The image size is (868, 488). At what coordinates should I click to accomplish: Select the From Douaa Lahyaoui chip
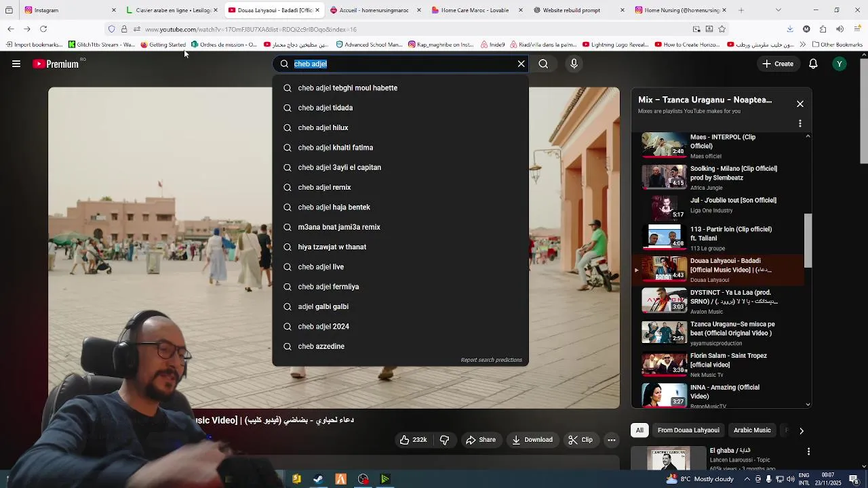click(x=688, y=430)
